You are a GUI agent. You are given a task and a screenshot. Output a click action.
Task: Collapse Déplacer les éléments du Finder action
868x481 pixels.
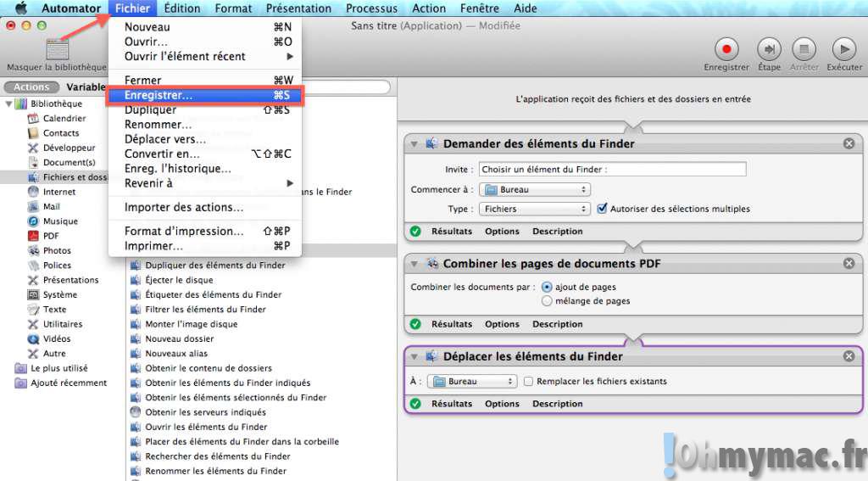point(414,357)
